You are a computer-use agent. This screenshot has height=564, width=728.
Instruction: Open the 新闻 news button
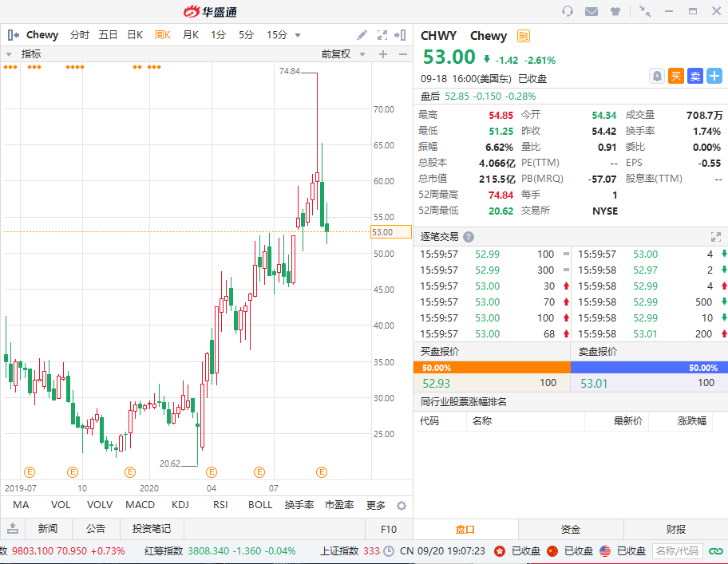(x=48, y=529)
